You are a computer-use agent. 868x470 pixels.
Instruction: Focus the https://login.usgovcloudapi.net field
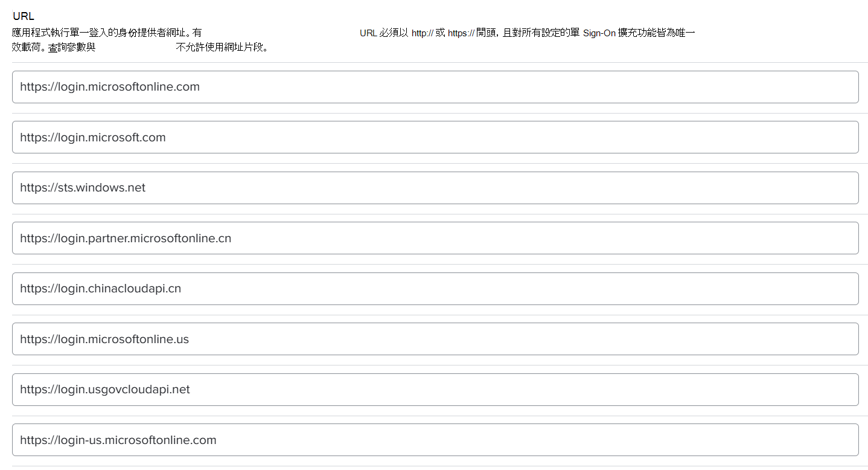435,390
